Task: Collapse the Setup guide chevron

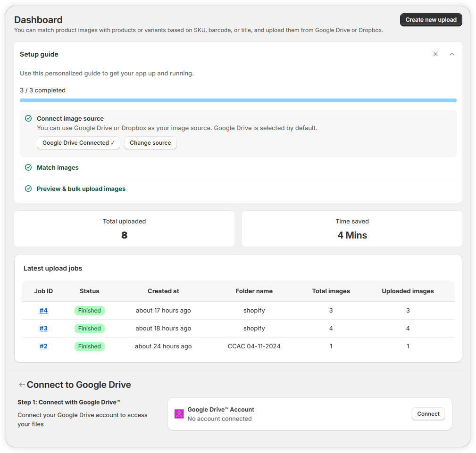Action: tap(452, 54)
